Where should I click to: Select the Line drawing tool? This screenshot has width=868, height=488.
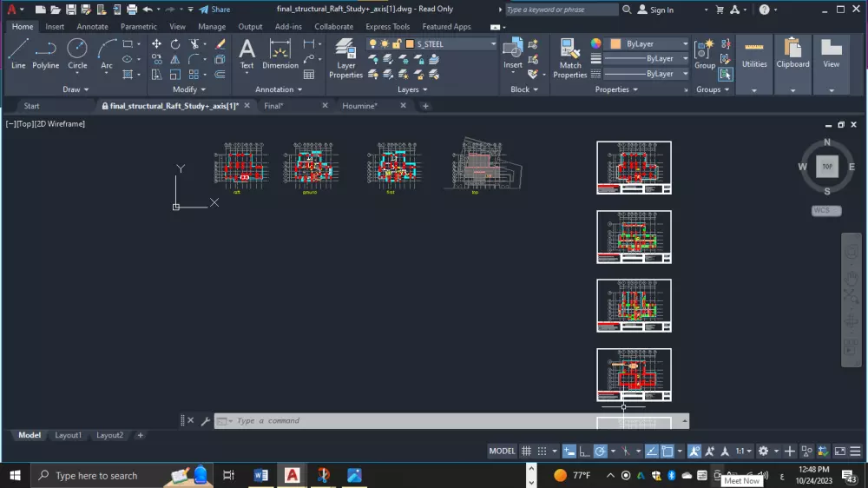17,54
